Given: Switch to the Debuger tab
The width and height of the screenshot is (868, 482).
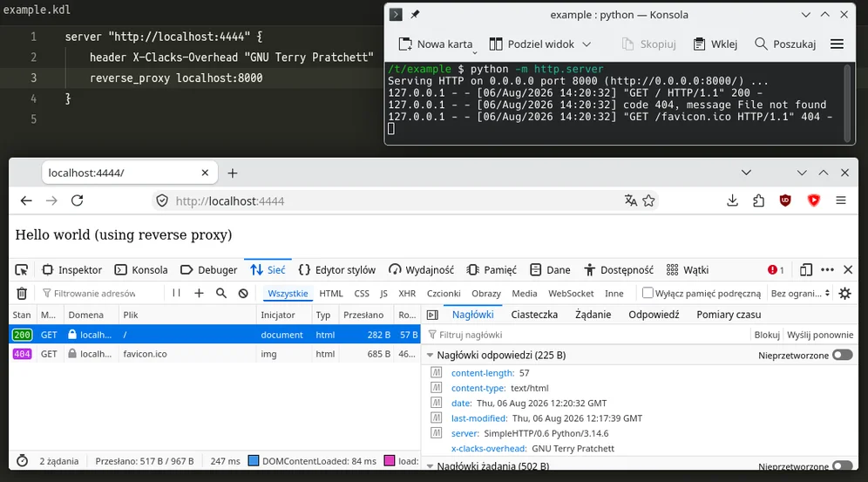Looking at the screenshot, I should (x=209, y=270).
